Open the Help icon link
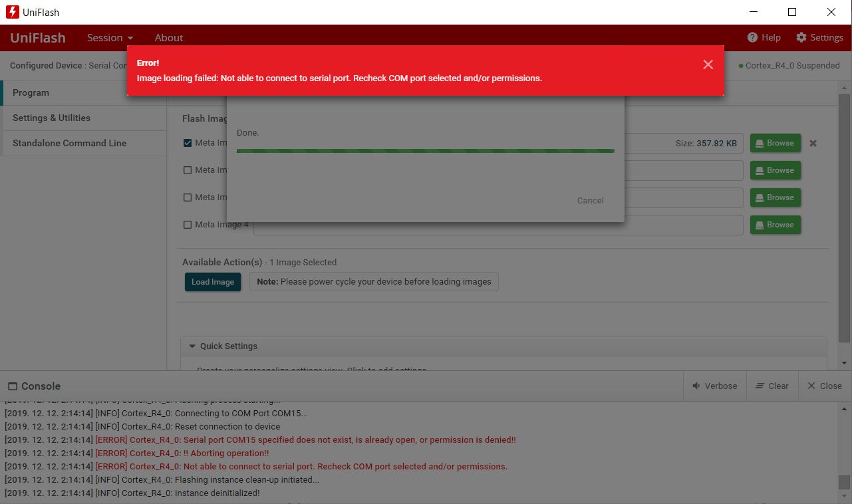The height and width of the screenshot is (504, 852). click(764, 37)
